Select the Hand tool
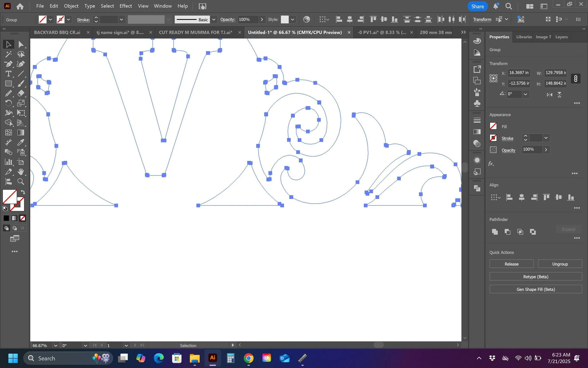Screen dimensions: 588x368 [21, 172]
